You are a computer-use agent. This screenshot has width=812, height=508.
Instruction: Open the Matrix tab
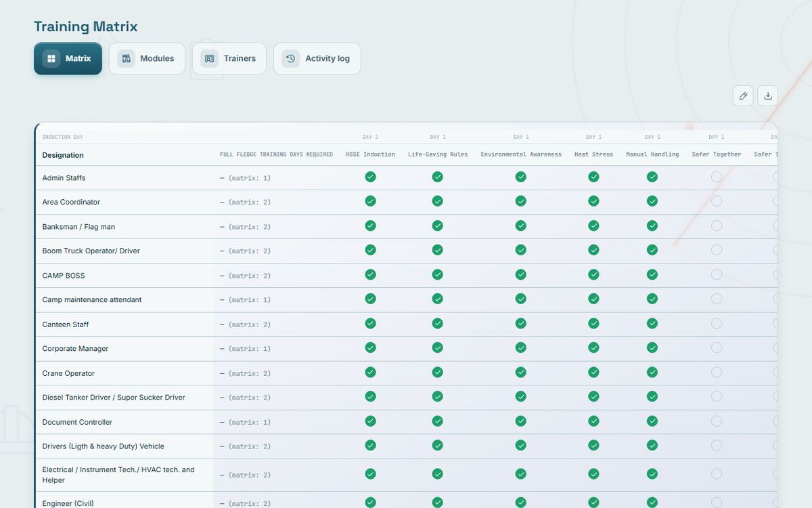68,58
